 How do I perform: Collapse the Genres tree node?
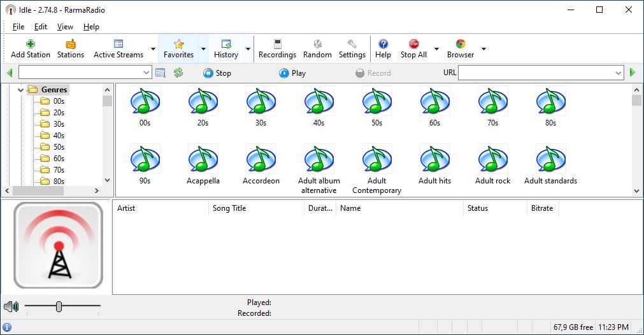20,90
